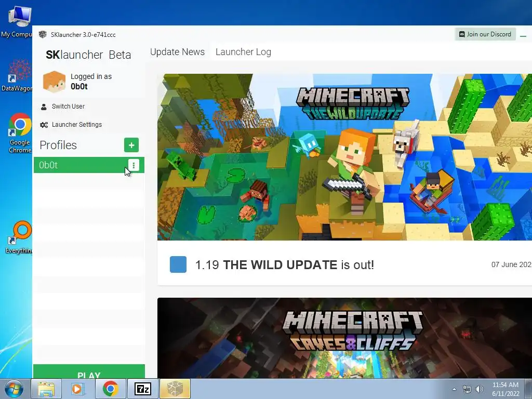The height and width of the screenshot is (399, 532).
Task: Select the Google Chrome desktop shortcut
Action: tap(20, 133)
